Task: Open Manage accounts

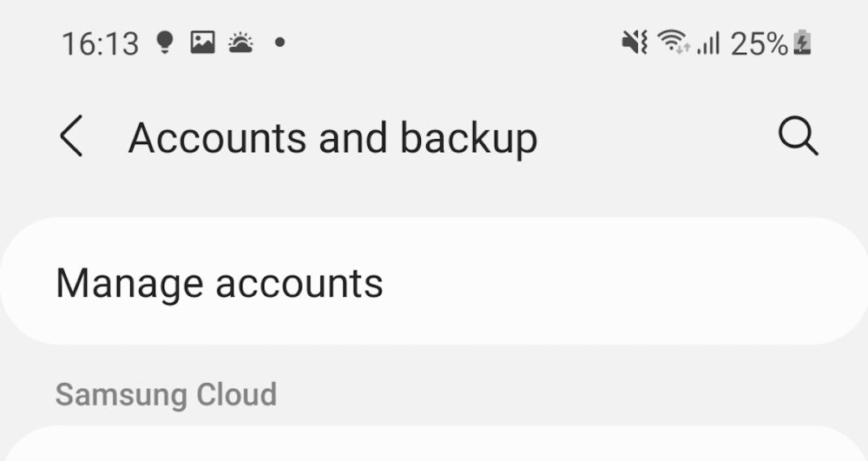Action: 220,283
